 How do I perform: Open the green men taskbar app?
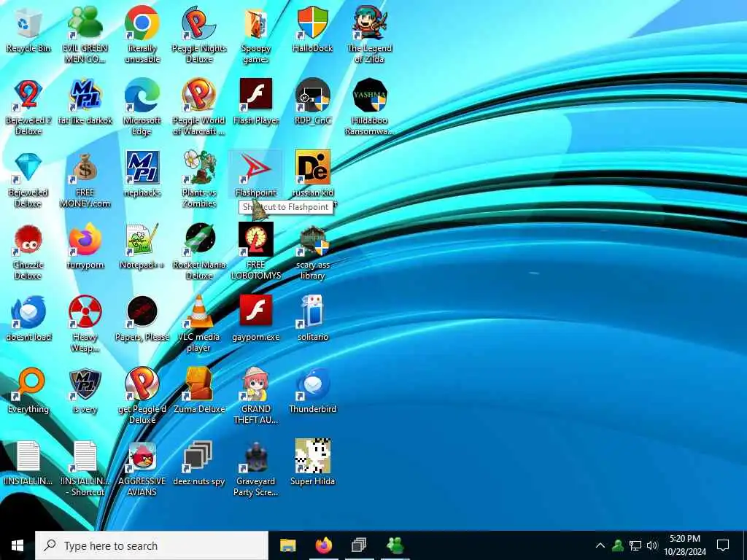(395, 545)
